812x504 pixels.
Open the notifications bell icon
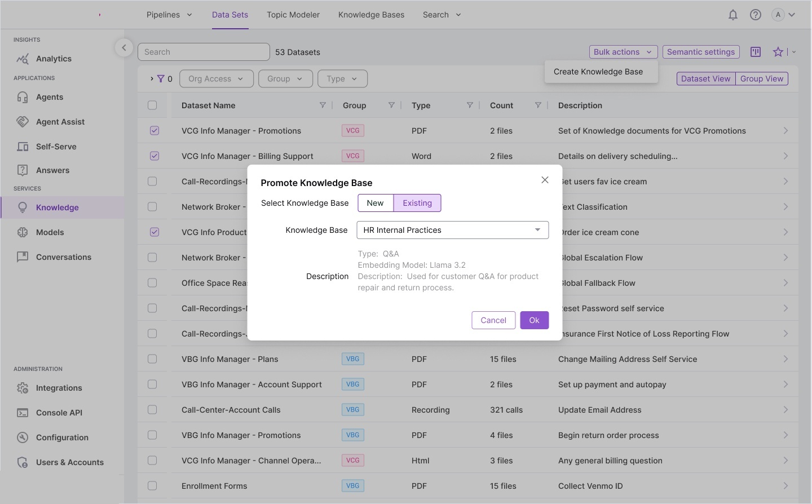point(732,15)
